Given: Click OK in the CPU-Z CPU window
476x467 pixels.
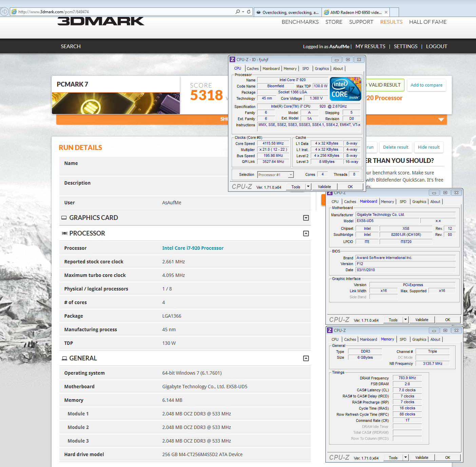Looking at the screenshot, I should [350, 187].
